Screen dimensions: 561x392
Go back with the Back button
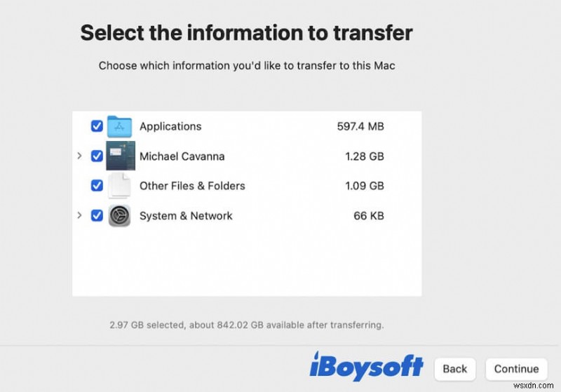click(454, 369)
